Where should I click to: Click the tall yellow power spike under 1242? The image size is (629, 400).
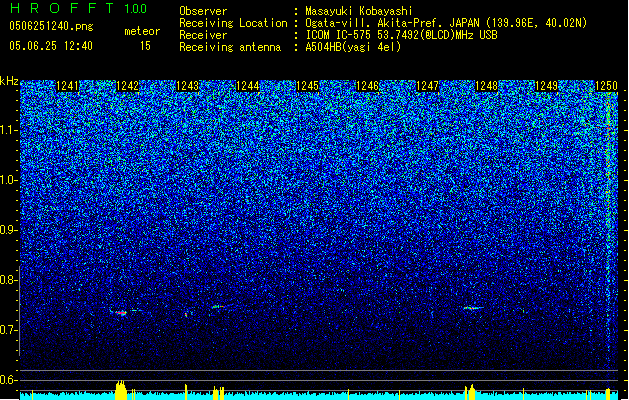pos(121,390)
